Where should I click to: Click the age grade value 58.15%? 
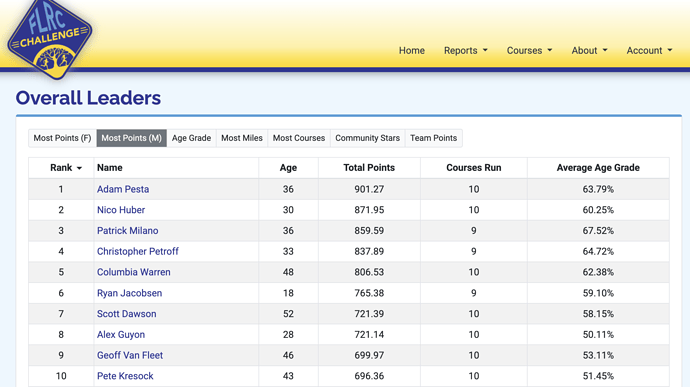[x=598, y=314]
